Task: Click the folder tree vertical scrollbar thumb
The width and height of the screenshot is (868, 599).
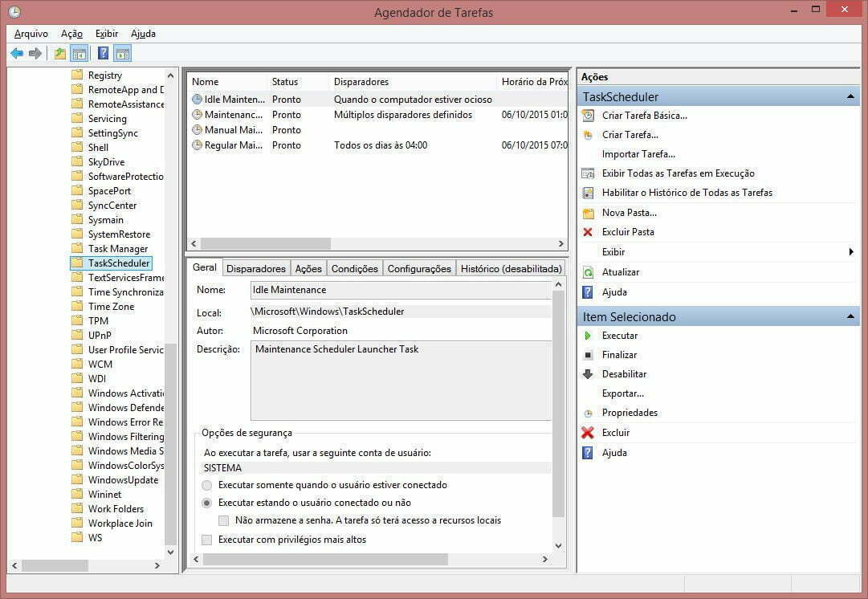Action: tap(171, 443)
